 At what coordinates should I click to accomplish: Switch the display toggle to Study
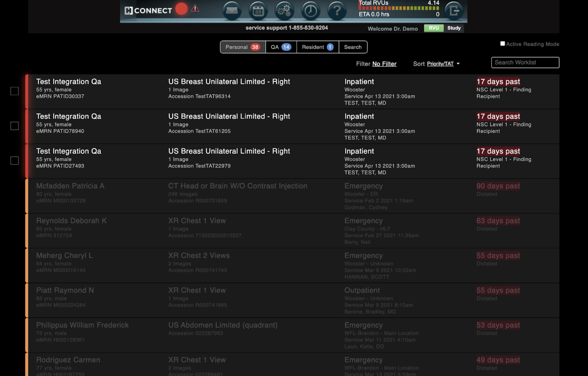(x=454, y=28)
